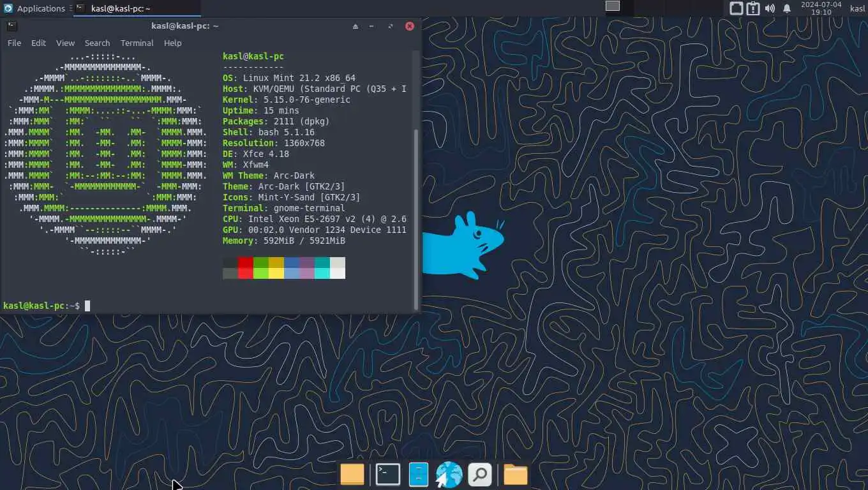The height and width of the screenshot is (490, 868).
Task: Shade the terminal window with the eject-shaped button
Action: [x=355, y=26]
